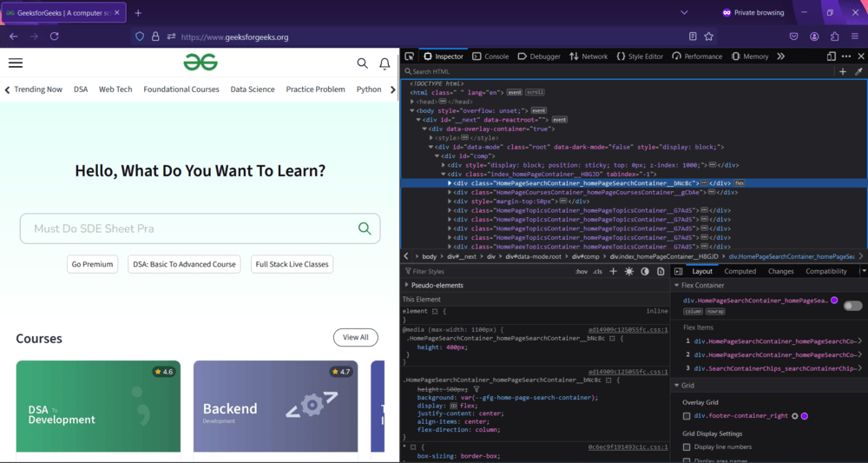Open the Style Editor tab
This screenshot has width=868, height=463.
tap(640, 56)
